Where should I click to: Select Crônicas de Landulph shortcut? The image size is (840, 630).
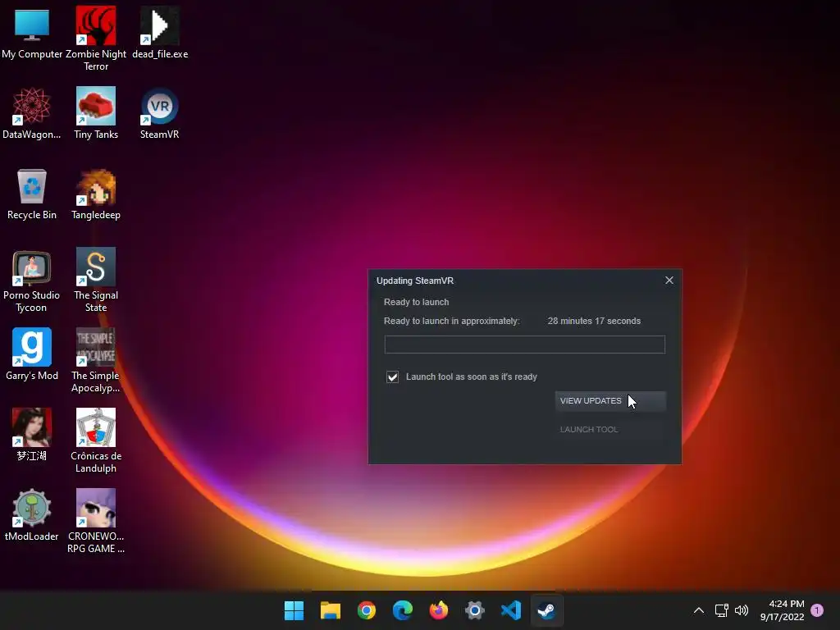tap(96, 441)
